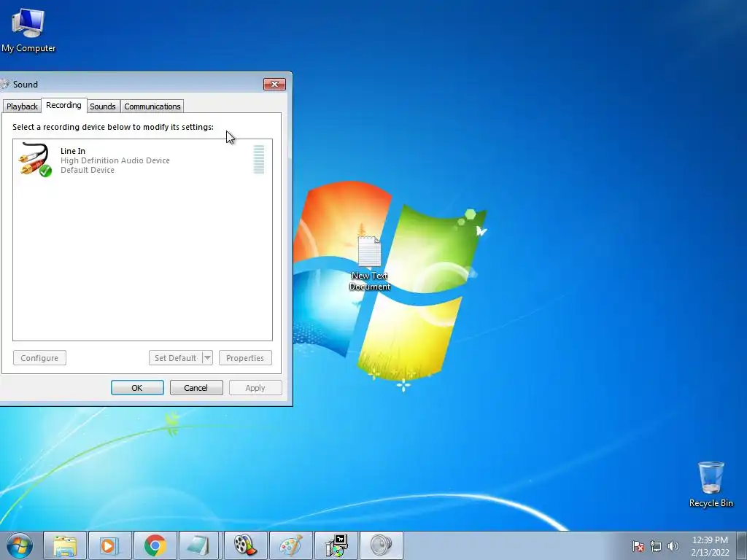Click the Sound dialog title icon
This screenshot has height=560, width=747.
5,85
